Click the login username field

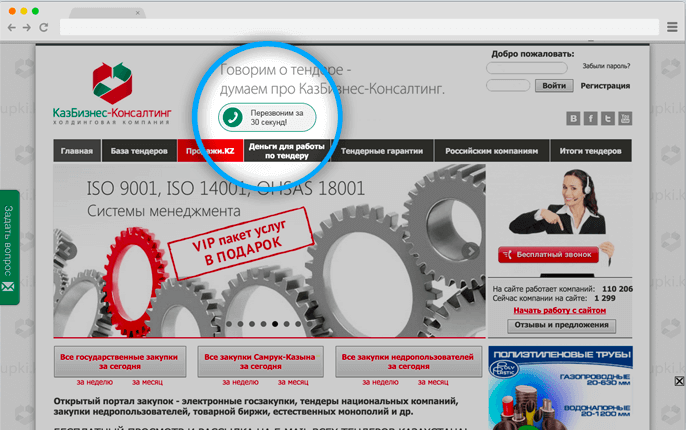pyautogui.click(x=527, y=68)
